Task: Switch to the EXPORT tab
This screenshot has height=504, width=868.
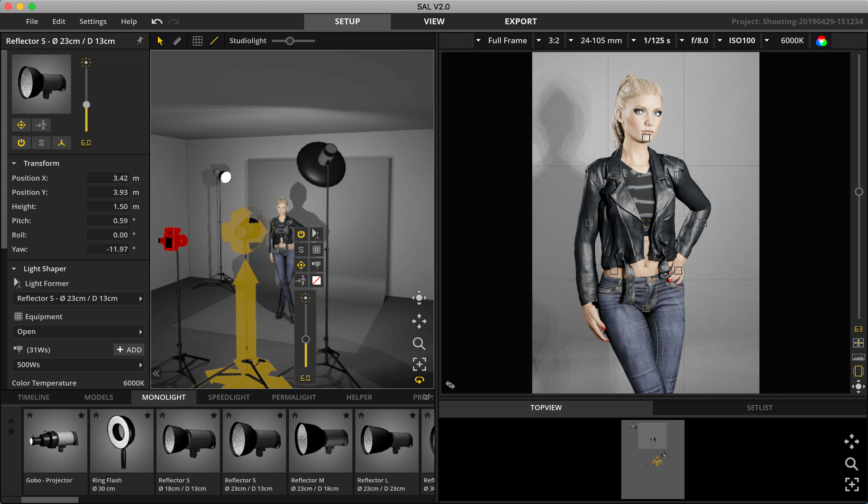Action: [x=520, y=21]
